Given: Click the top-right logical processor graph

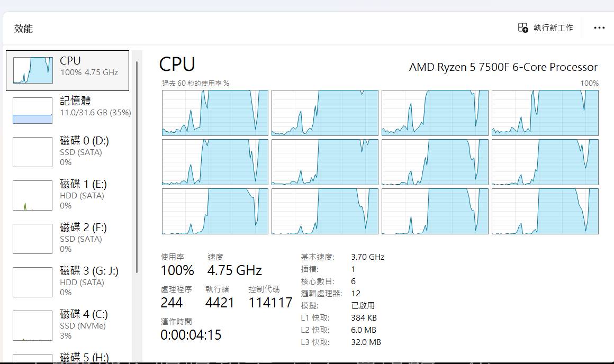Looking at the screenshot, I should 545,113.
